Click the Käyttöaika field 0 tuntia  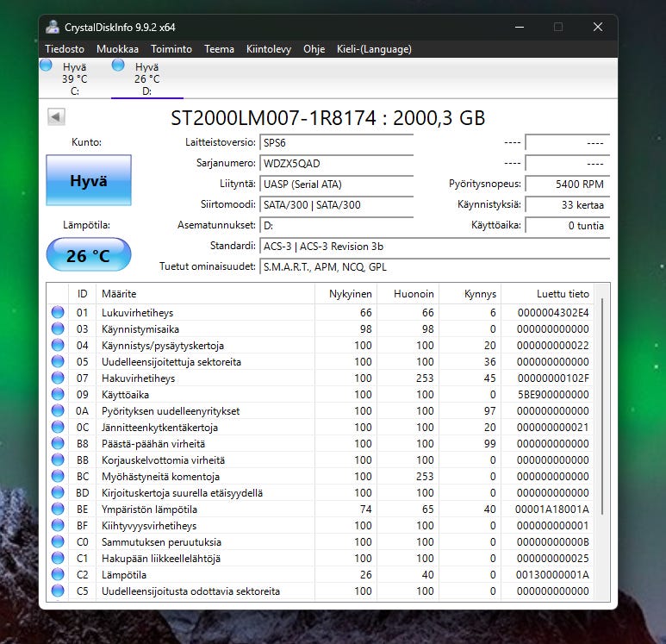tap(568, 225)
